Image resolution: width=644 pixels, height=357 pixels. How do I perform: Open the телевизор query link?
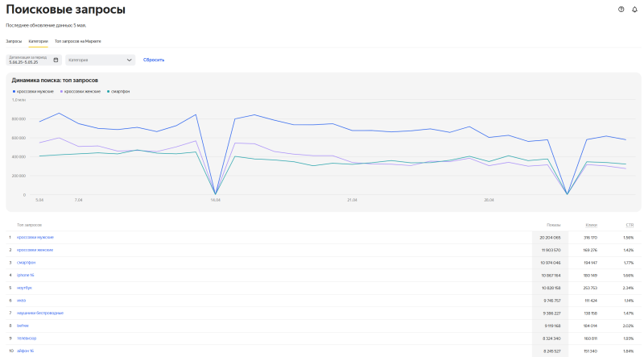pyautogui.click(x=27, y=338)
